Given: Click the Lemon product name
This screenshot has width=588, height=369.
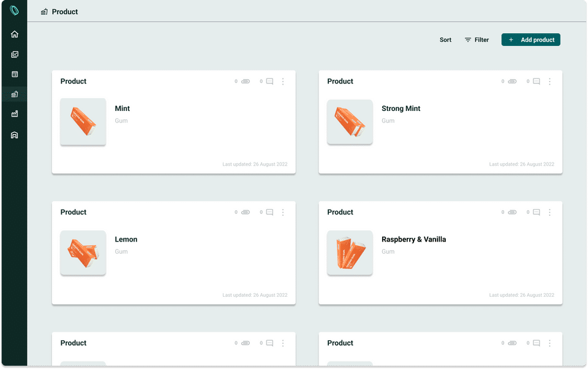Looking at the screenshot, I should tap(126, 240).
